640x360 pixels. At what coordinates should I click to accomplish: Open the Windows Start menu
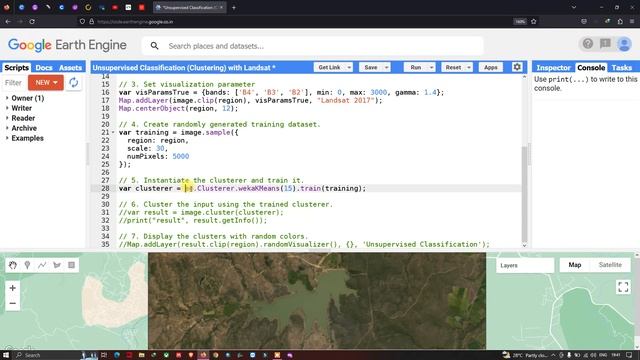6,355
